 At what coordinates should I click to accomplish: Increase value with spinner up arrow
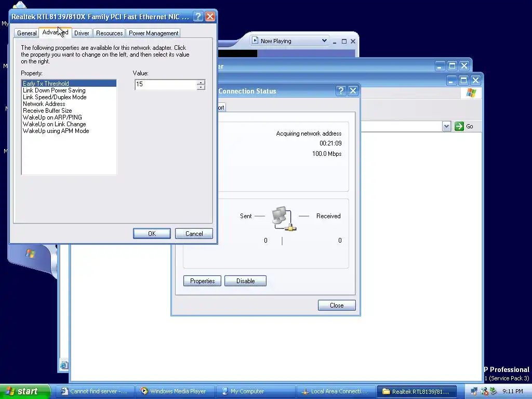pyautogui.click(x=201, y=82)
